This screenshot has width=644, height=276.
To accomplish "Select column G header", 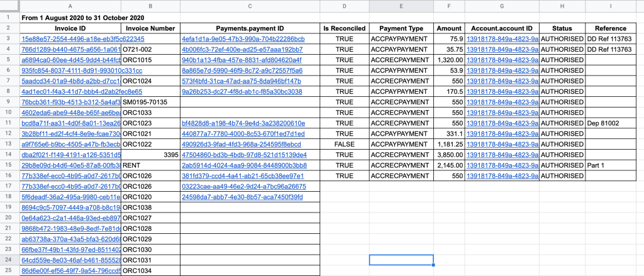I will 502,6.
